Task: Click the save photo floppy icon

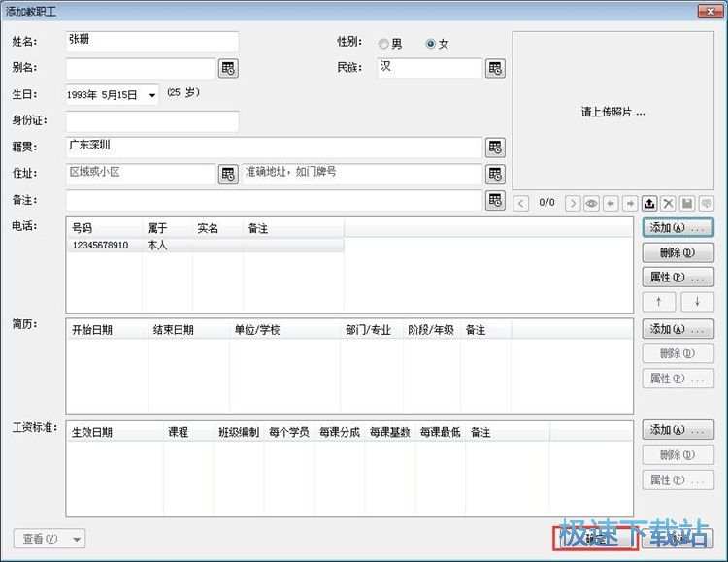Action: 687,204
